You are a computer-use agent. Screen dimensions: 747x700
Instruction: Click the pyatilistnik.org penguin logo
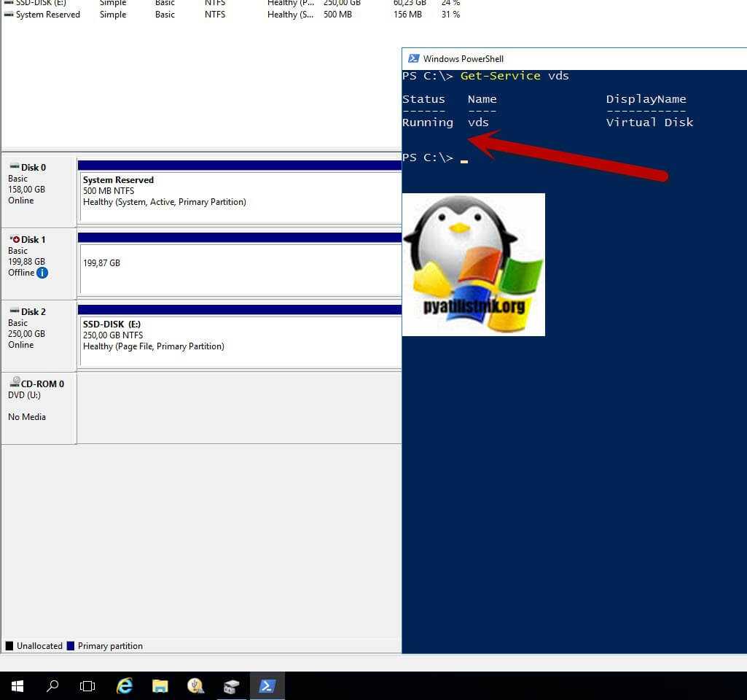coord(472,264)
